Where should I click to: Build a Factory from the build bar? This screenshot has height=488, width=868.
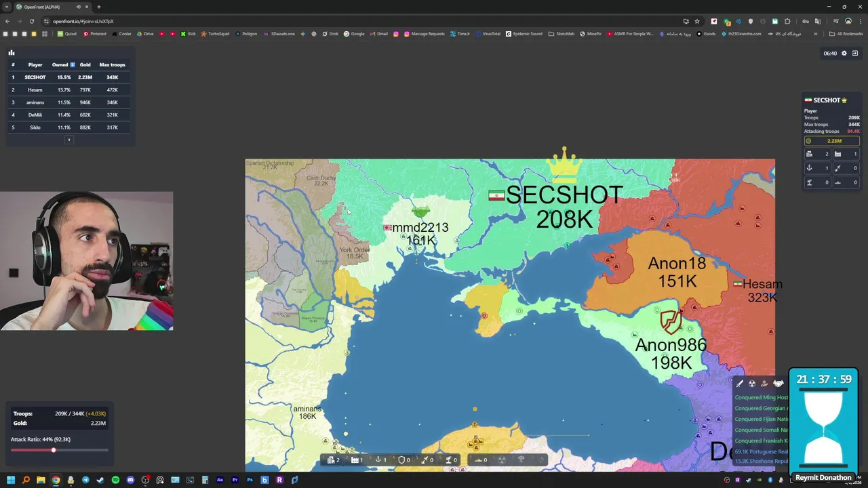coord(355,460)
